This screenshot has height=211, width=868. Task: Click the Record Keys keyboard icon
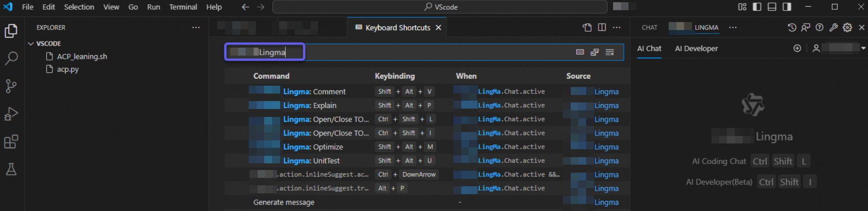coord(580,52)
